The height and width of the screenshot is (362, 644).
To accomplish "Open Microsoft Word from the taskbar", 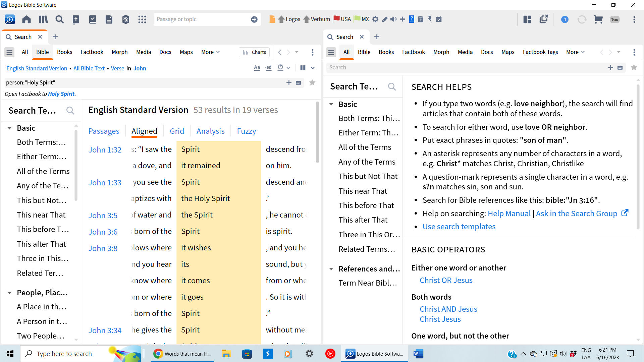I will [418, 354].
